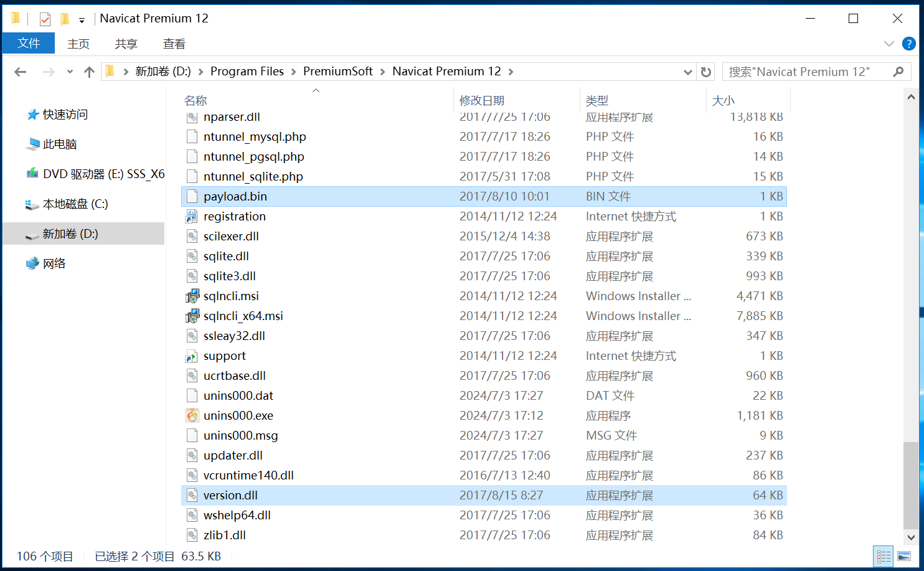Click the payload.bin file icon
Image resolution: width=924 pixels, height=571 pixels.
click(192, 196)
